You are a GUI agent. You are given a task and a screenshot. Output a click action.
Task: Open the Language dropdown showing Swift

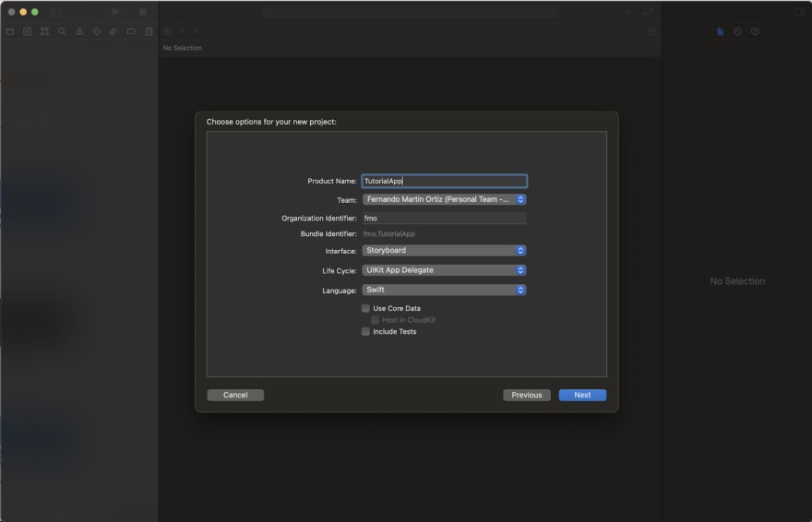pos(445,290)
